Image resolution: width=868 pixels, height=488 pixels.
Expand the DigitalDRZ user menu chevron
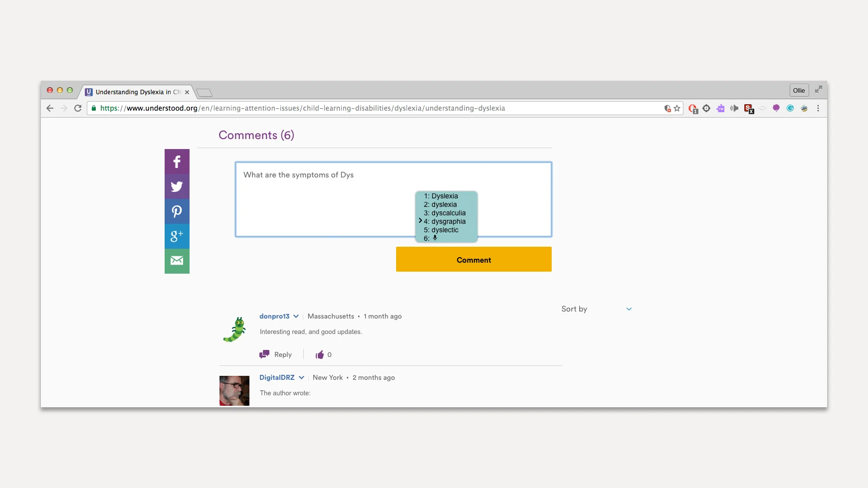click(x=301, y=378)
